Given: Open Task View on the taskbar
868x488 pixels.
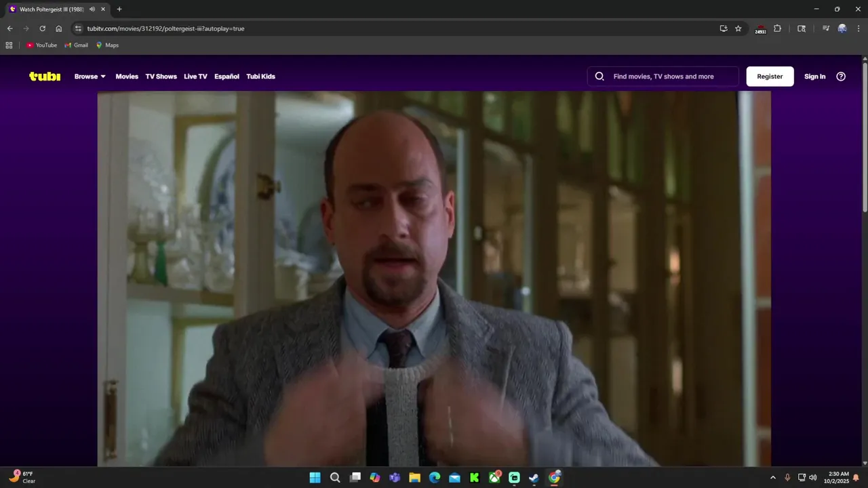Looking at the screenshot, I should [x=355, y=478].
